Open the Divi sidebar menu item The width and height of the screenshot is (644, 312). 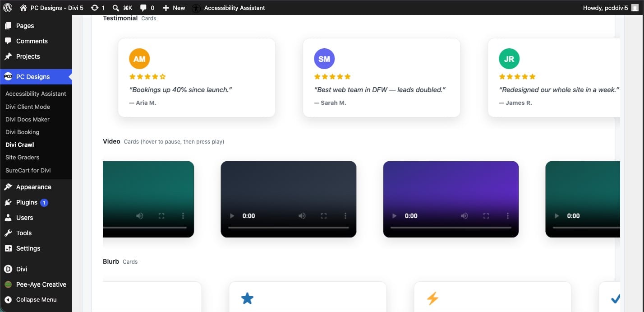tap(22, 269)
